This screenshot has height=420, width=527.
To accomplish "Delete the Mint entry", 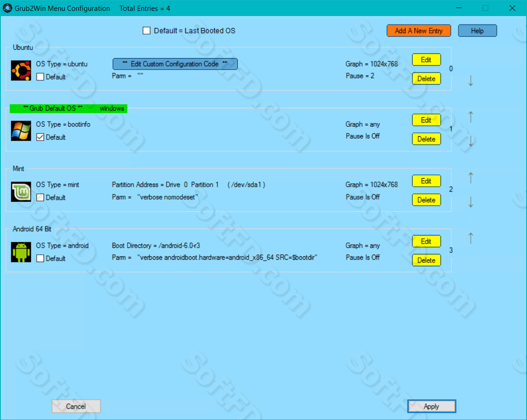I will (x=426, y=200).
